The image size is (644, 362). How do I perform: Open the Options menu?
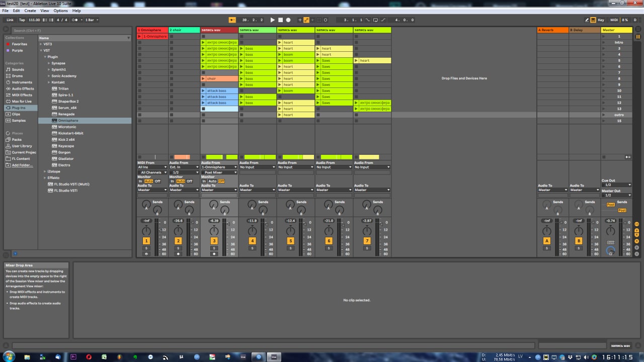coord(60,10)
